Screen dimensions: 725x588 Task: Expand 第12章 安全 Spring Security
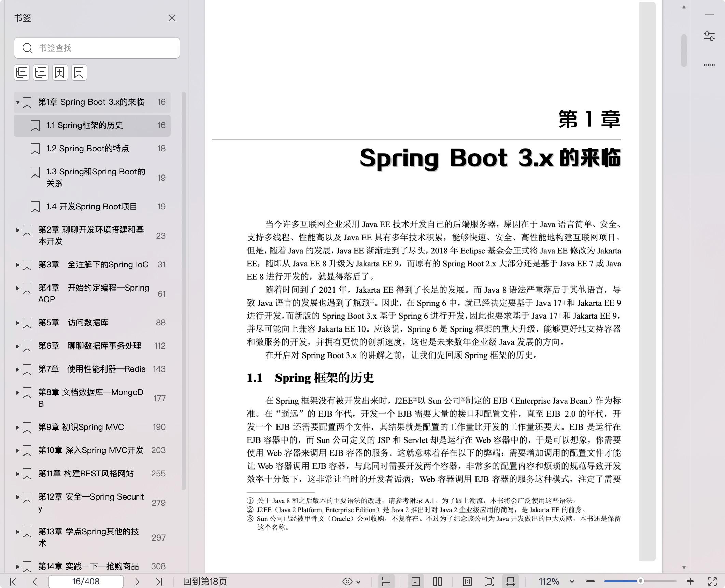click(18, 497)
